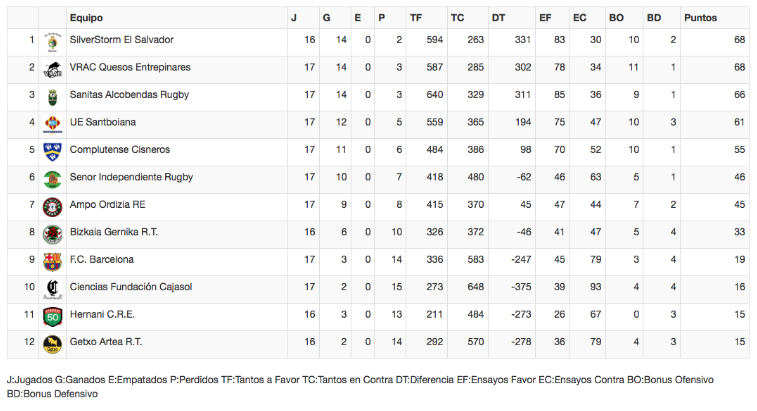
Task: Open the Getxo Artea R.T. team name
Action: tap(106, 342)
